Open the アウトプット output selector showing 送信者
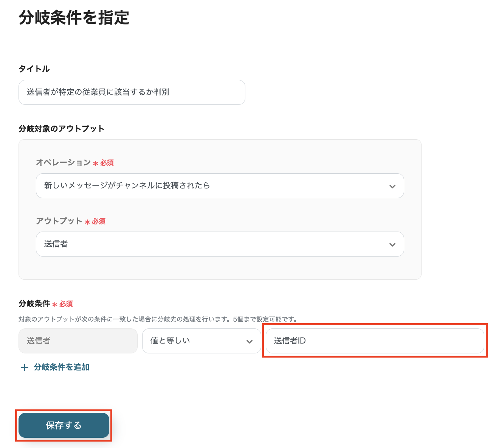The image size is (493, 448). [x=220, y=244]
